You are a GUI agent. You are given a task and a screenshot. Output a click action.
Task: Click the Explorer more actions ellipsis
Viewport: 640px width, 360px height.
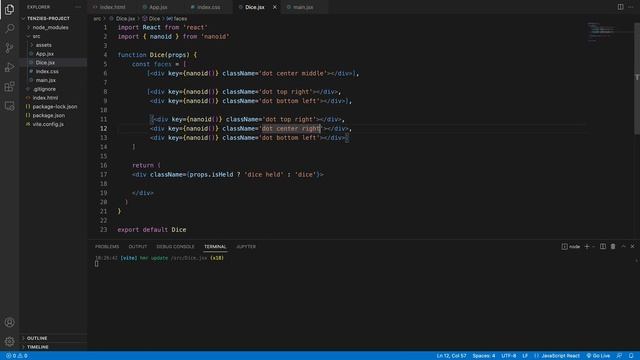78,7
